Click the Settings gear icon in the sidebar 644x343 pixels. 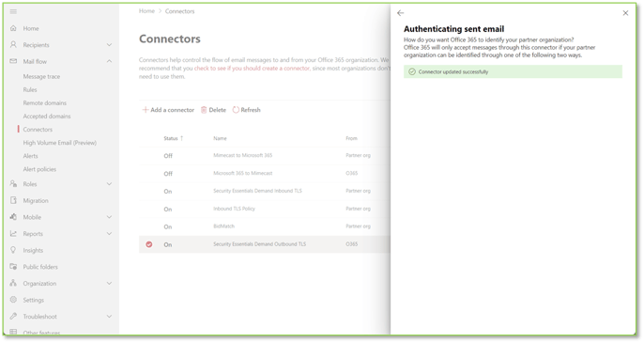13,300
